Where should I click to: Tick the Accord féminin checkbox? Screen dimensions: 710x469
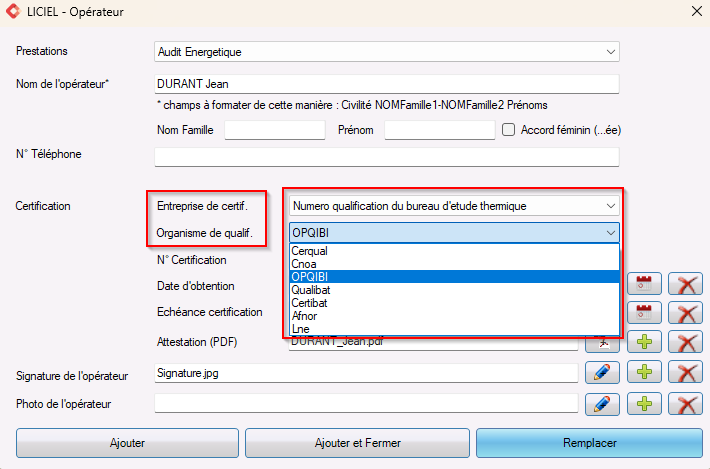[x=509, y=130]
